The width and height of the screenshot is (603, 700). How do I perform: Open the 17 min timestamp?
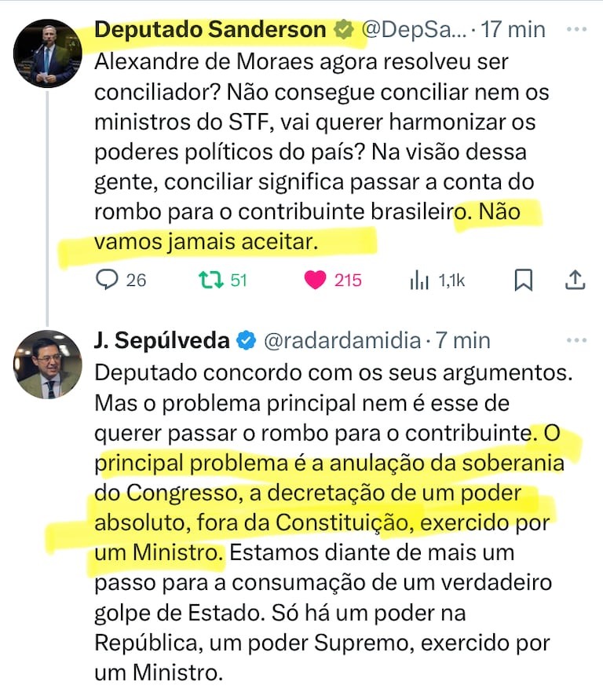point(514,30)
